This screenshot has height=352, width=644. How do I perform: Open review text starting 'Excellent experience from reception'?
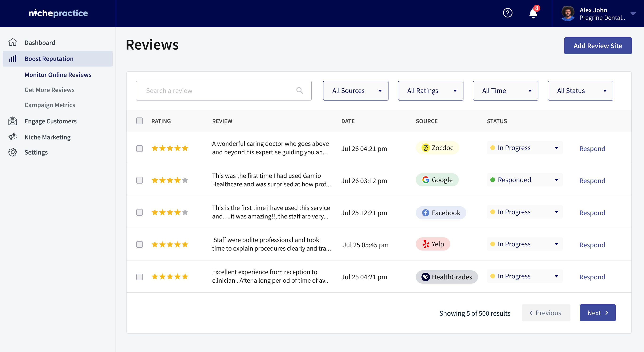coord(270,276)
